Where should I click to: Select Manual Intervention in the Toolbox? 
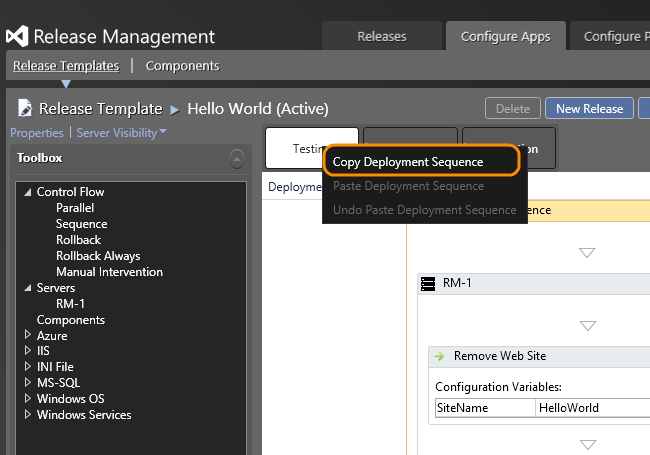pyautogui.click(x=109, y=272)
